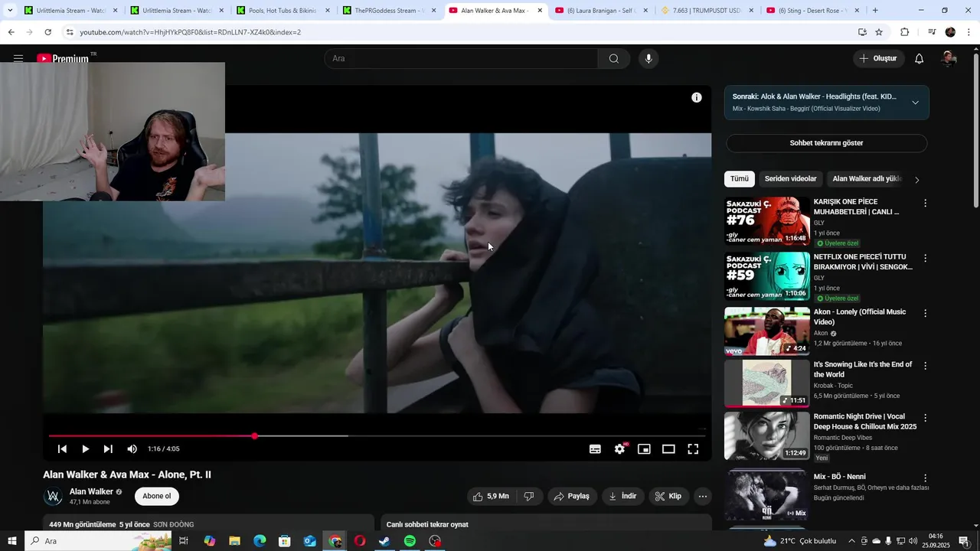Open Opera browser from taskbar
Viewport: 980px width, 551px height.
pyautogui.click(x=359, y=541)
